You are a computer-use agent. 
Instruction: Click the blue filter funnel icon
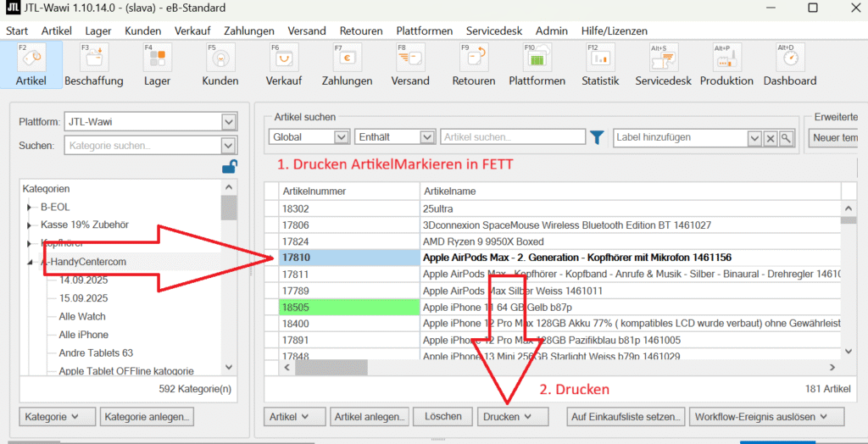[597, 137]
